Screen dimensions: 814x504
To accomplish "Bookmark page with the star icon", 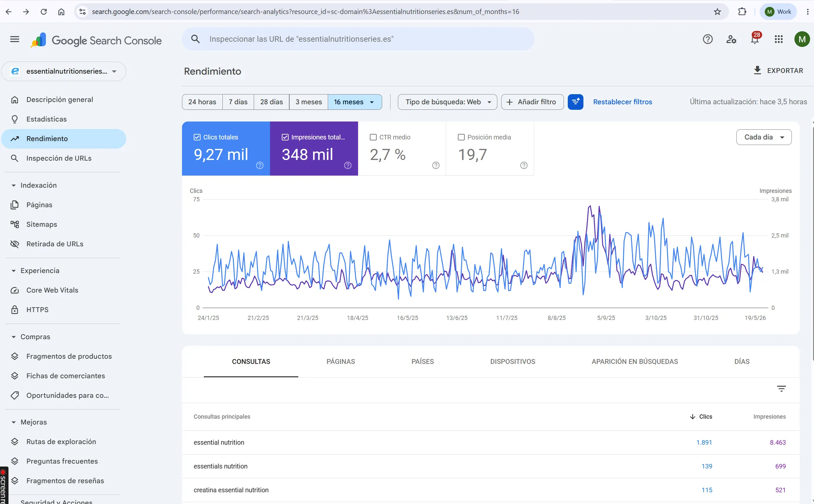I will (717, 12).
